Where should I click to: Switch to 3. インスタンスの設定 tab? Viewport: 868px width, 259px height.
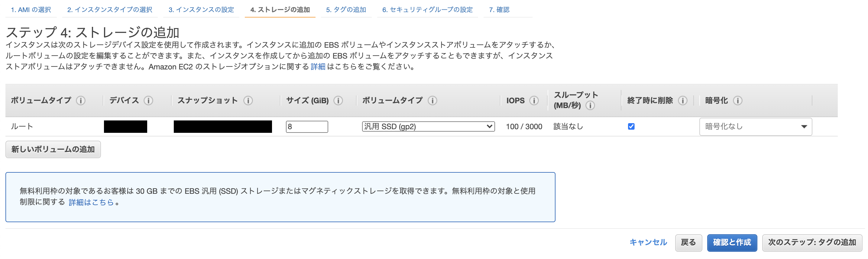coord(201,10)
